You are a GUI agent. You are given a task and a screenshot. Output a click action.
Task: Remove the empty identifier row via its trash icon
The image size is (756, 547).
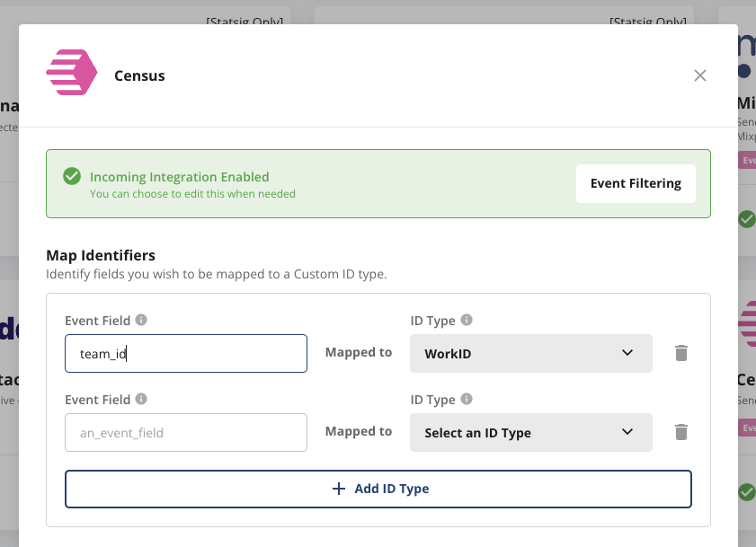point(680,432)
